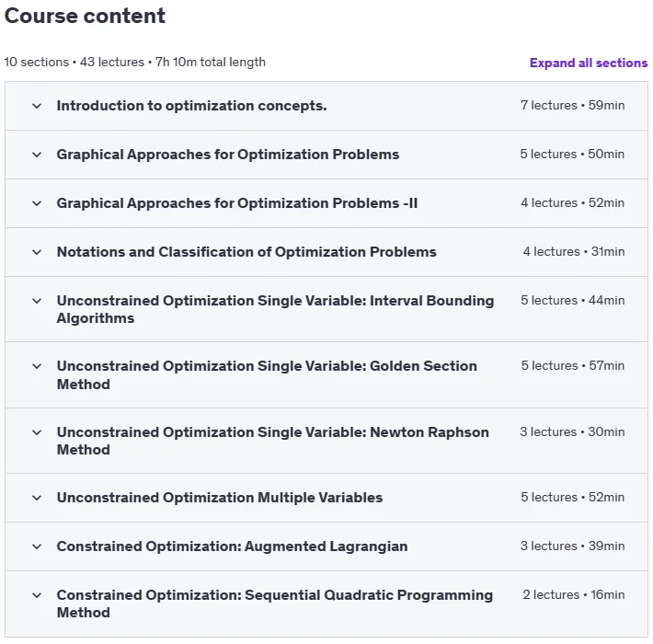Select Graphical Approaches for Optimization Problems -II title
653x644 pixels.
click(237, 203)
